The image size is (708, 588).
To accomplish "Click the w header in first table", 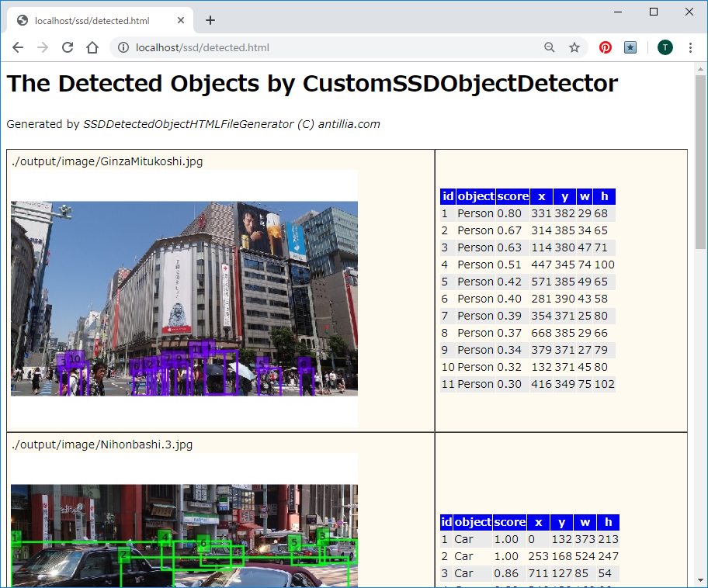I will 585,196.
